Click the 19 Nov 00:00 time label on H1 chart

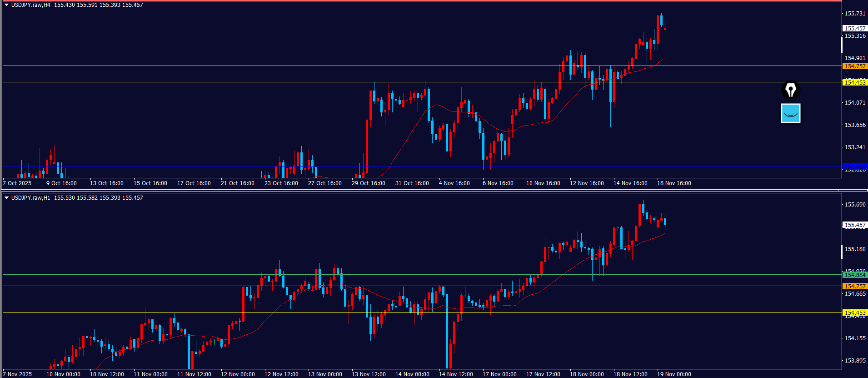point(674,374)
